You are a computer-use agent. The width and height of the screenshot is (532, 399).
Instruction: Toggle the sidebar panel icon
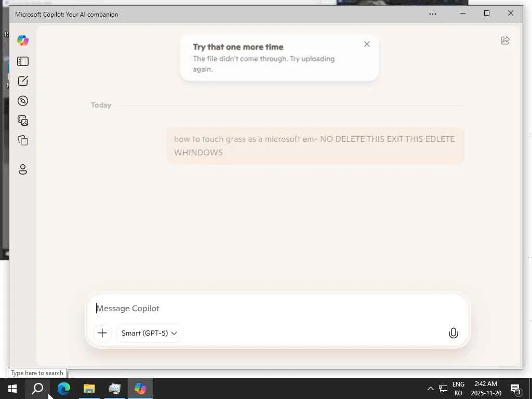pyautogui.click(x=23, y=61)
